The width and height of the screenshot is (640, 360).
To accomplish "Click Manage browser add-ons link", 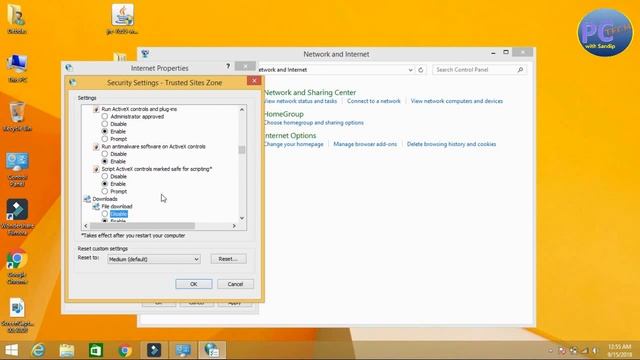I will pyautogui.click(x=365, y=144).
